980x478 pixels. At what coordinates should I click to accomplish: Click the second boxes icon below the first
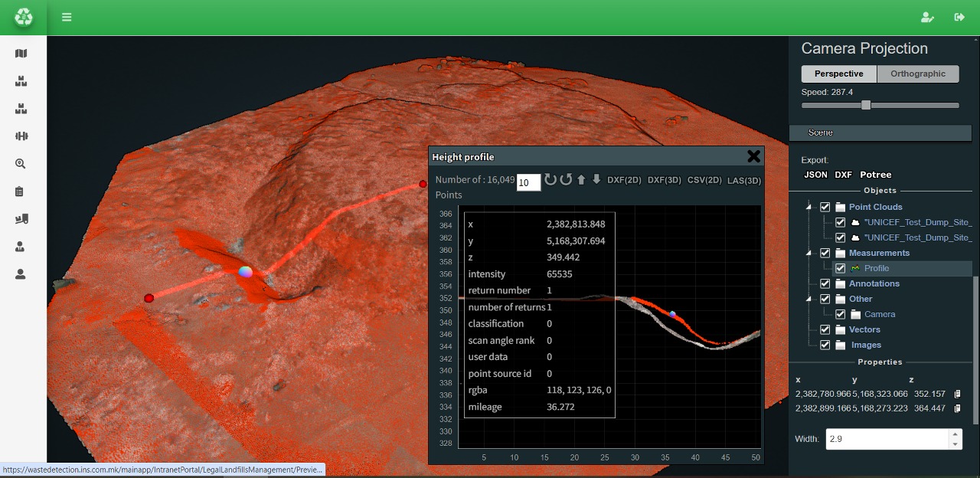point(21,109)
